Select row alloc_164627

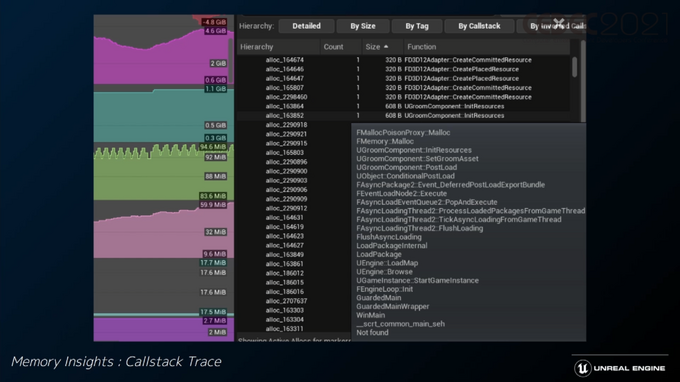click(284, 245)
